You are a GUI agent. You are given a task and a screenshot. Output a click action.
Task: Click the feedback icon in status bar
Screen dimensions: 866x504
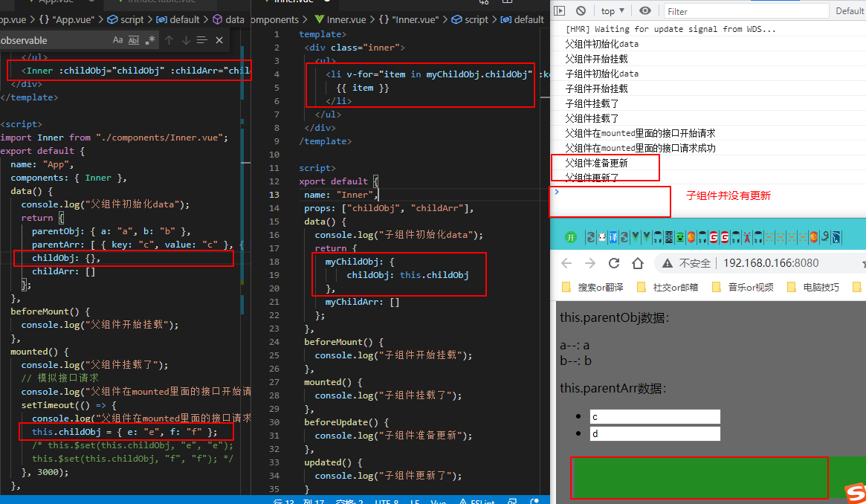tap(512, 501)
